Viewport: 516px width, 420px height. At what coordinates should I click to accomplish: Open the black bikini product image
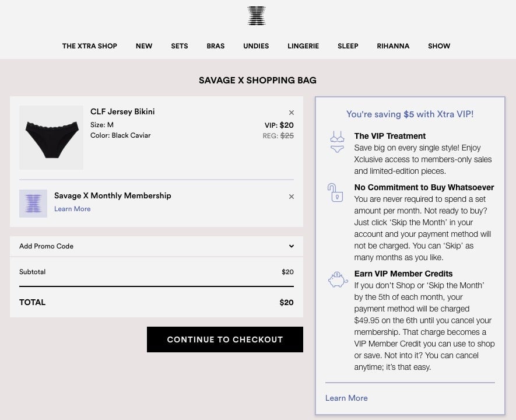tap(51, 138)
